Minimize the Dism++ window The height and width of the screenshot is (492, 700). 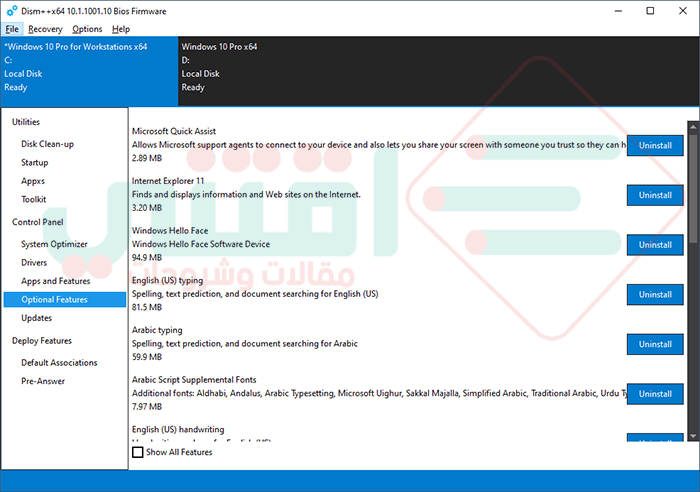(x=618, y=11)
